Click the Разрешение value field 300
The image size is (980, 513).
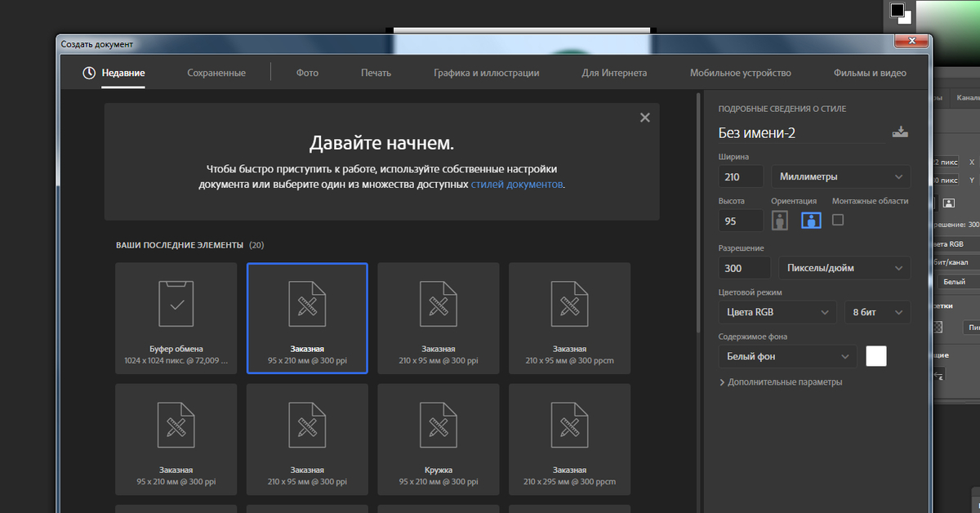point(744,268)
